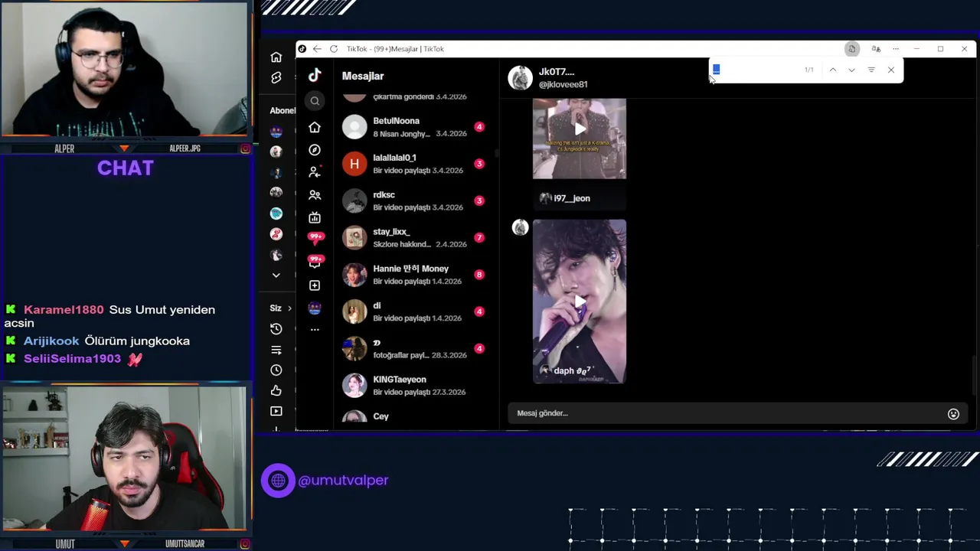Click the TikTok logo in the sidebar

tap(315, 75)
